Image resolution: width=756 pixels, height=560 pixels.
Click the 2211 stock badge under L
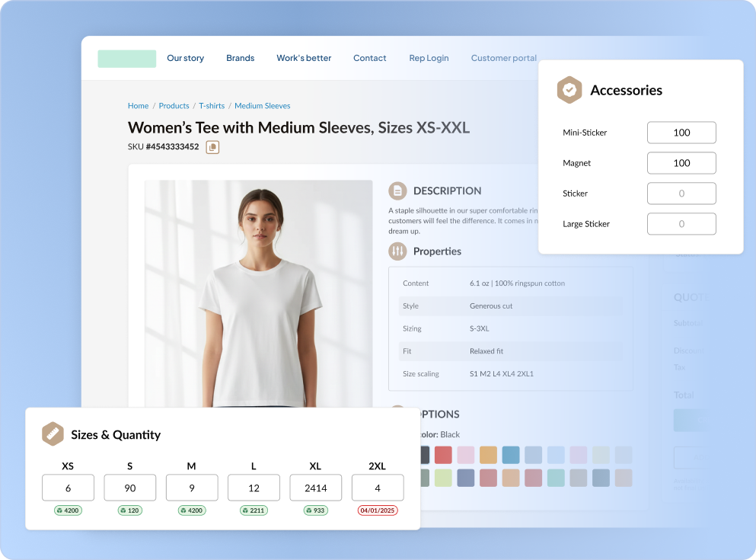click(254, 510)
